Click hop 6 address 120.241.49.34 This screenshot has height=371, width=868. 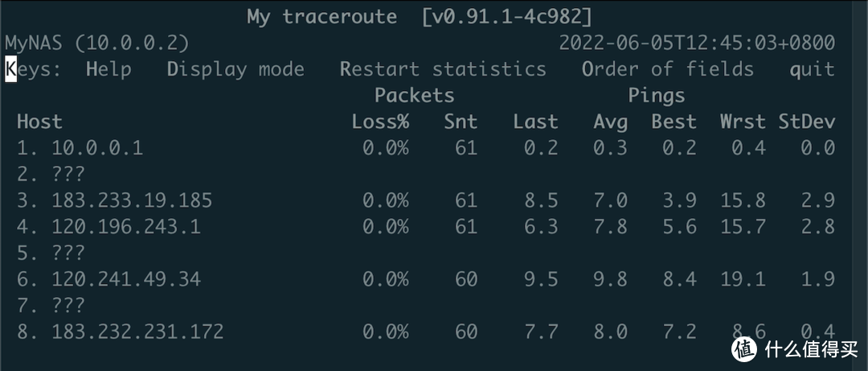coord(126,279)
